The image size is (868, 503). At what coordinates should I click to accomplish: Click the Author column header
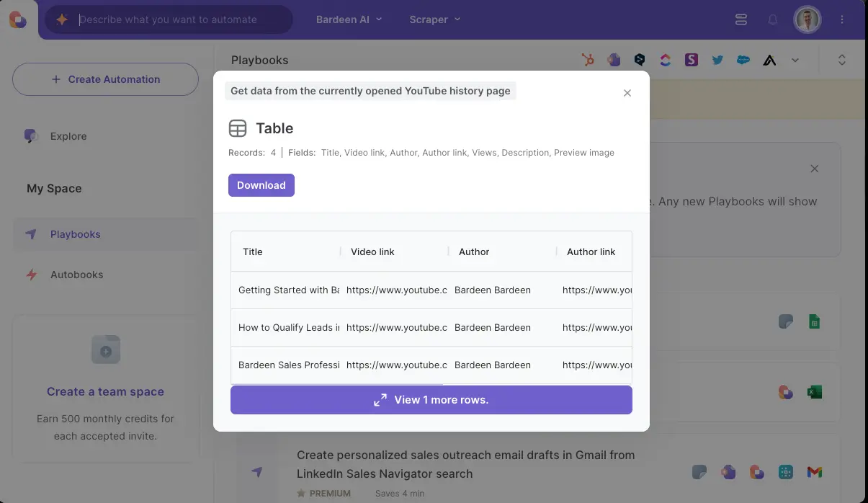point(503,251)
